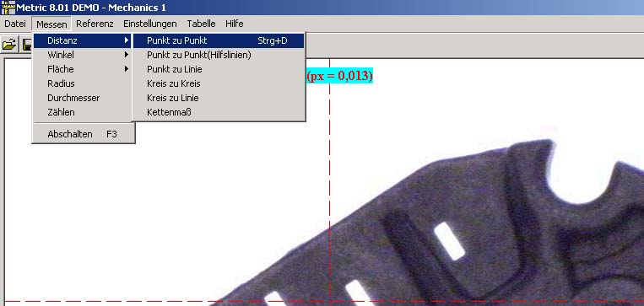644x306 pixels.
Task: Select Radius measurement
Action: click(x=83, y=83)
